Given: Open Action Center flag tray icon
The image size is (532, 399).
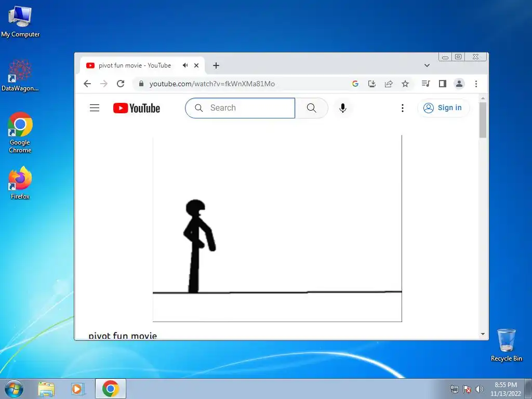Looking at the screenshot, I should 467,389.
